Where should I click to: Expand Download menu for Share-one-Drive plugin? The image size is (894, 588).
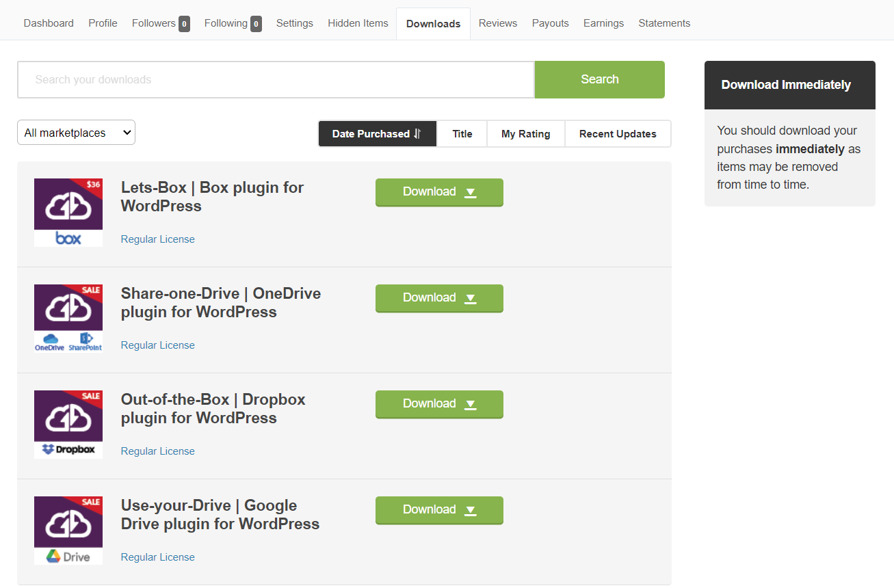coord(439,298)
